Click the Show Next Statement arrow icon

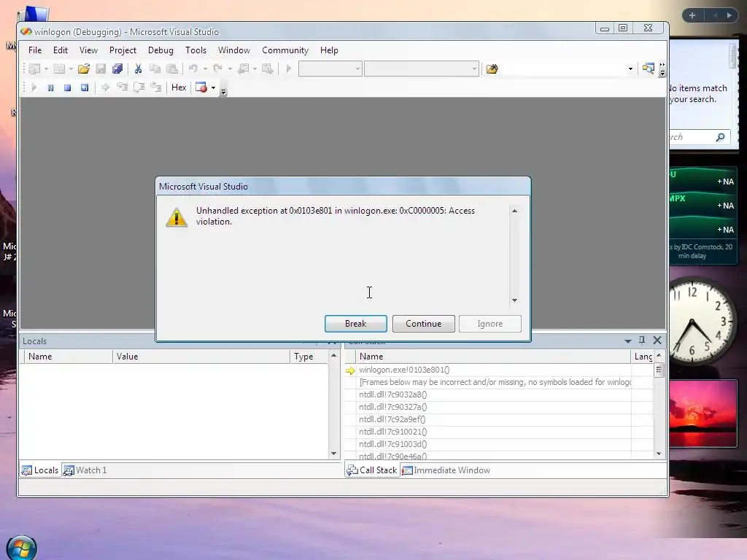click(x=105, y=87)
